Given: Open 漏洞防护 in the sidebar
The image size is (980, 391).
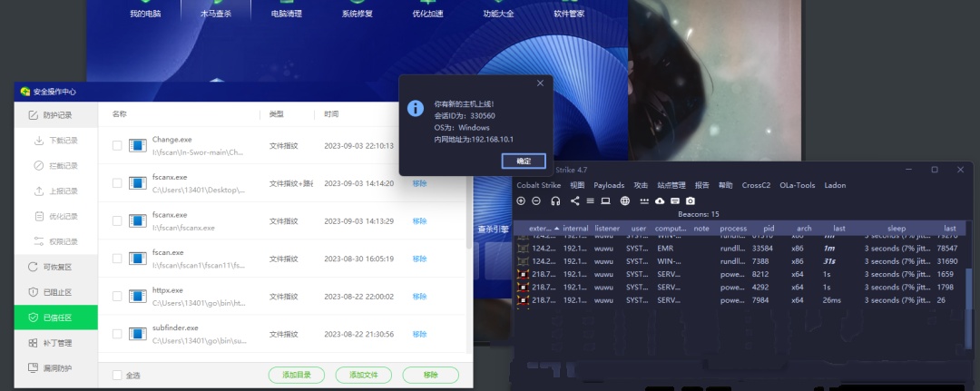Looking at the screenshot, I should coord(56,368).
